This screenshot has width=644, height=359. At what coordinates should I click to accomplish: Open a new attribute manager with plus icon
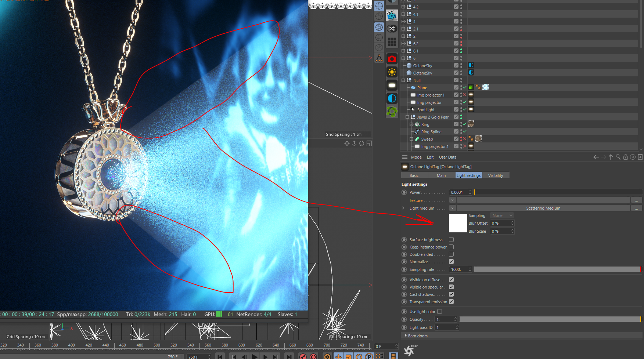pos(640,157)
